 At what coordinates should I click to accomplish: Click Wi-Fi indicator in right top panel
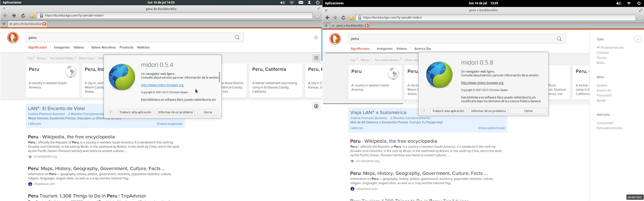coord(629,3)
